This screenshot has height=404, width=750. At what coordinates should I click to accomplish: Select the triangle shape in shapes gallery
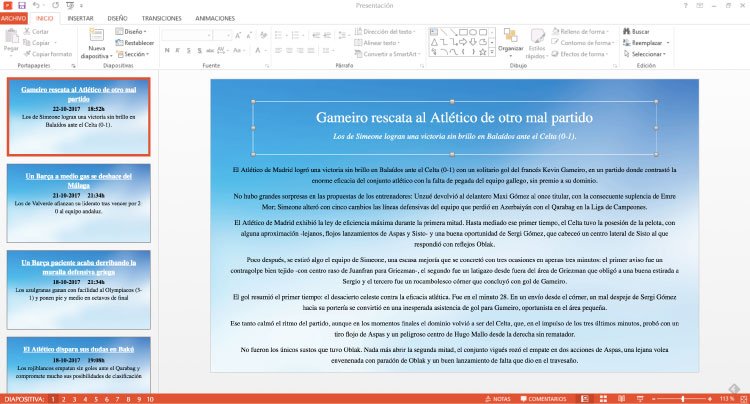[434, 42]
